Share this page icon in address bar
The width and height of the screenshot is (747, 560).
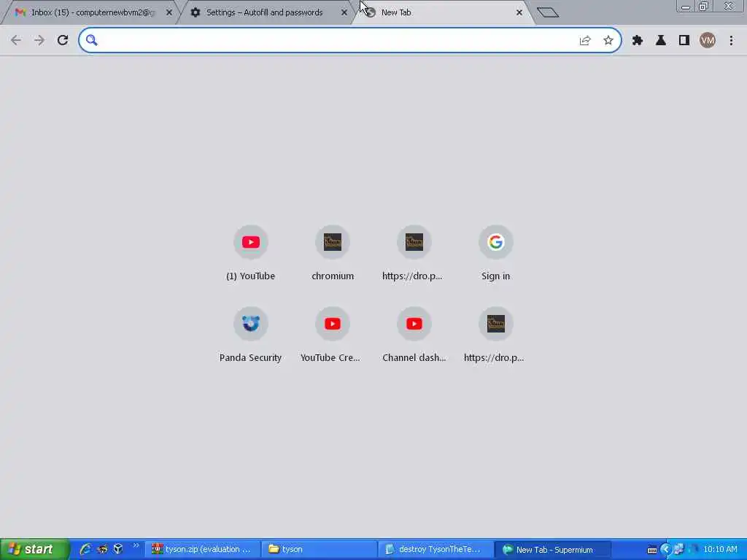coord(585,41)
